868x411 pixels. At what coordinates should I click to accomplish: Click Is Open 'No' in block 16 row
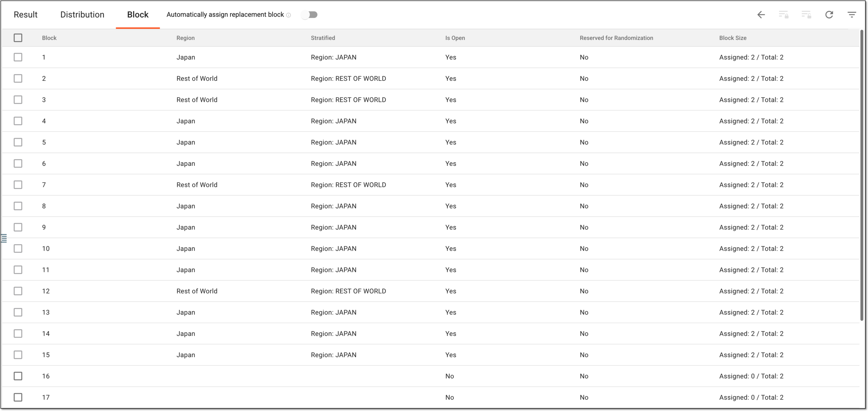point(449,376)
